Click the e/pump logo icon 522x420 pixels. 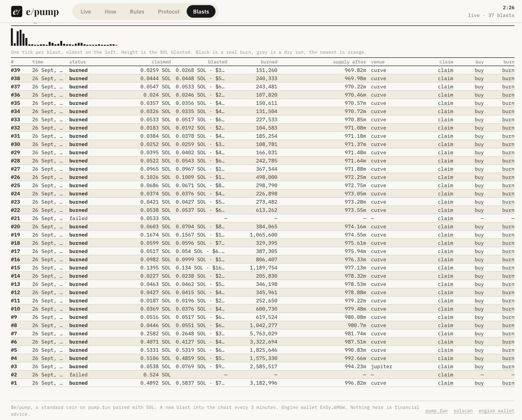(17, 11)
